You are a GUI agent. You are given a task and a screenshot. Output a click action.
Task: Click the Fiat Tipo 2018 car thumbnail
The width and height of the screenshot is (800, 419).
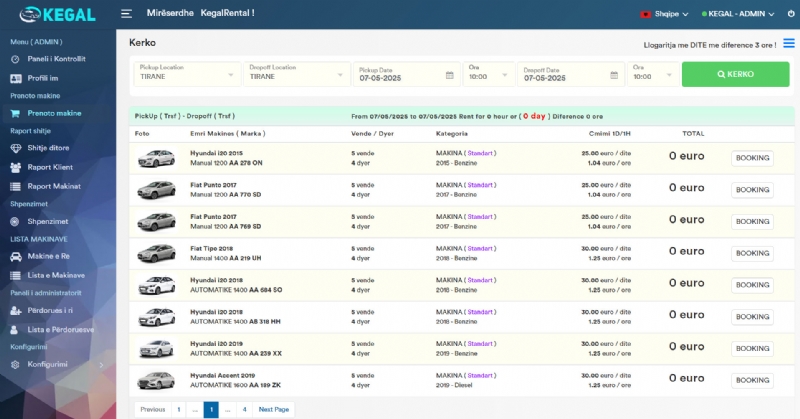point(155,252)
